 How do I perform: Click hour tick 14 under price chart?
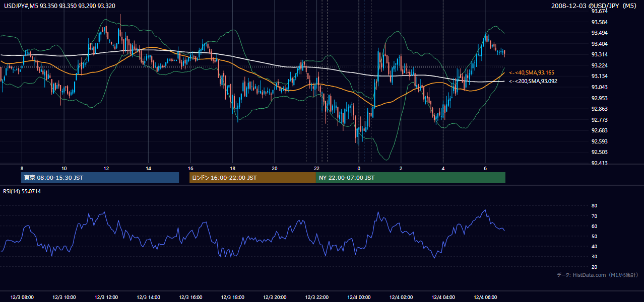pyautogui.click(x=148, y=168)
